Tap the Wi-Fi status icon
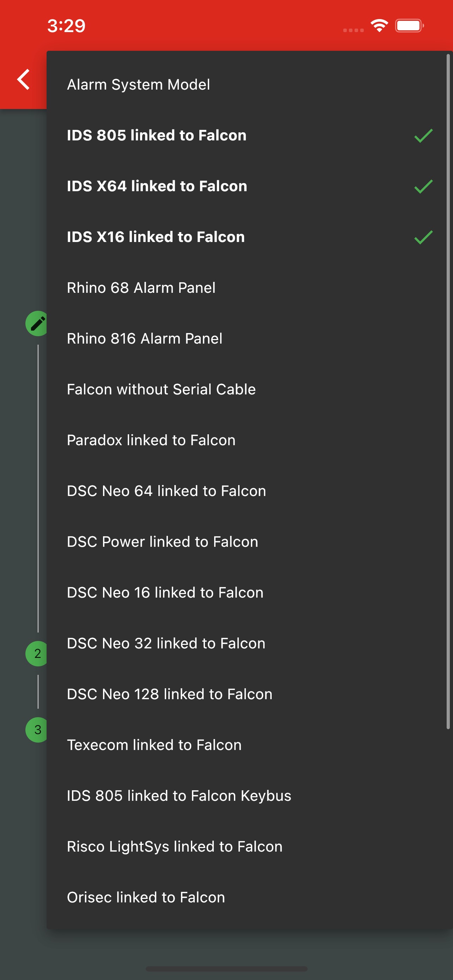This screenshot has width=453, height=980. pyautogui.click(x=379, y=25)
